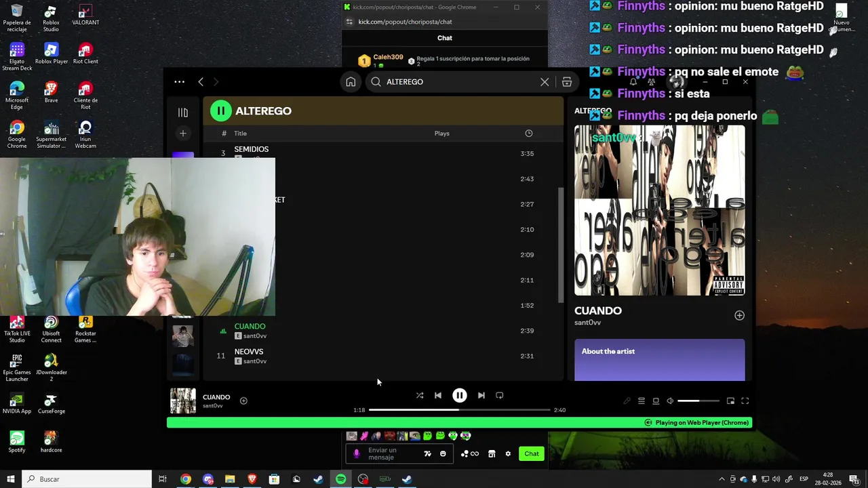Viewport: 868px width, 488px height.
Task: Create playlist with sidebar plus button
Action: point(182,133)
